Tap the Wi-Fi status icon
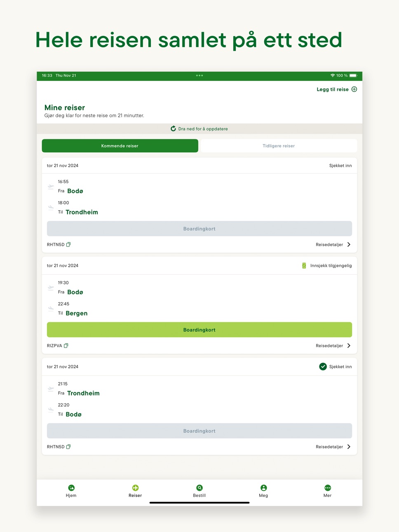The width and height of the screenshot is (399, 532). pyautogui.click(x=333, y=75)
